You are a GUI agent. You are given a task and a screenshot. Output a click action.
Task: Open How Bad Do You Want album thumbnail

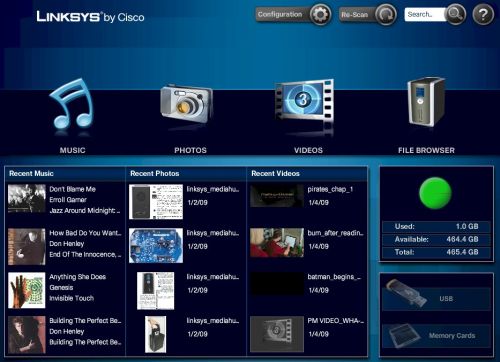[27, 246]
